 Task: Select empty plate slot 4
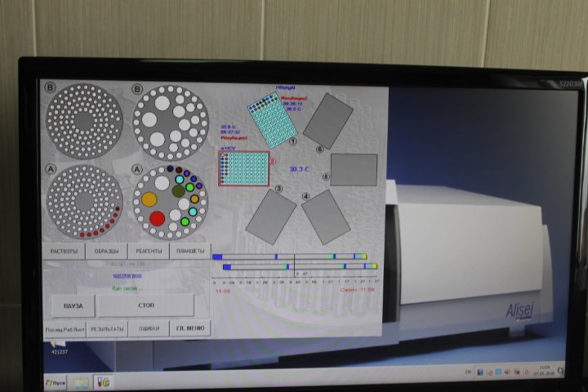pos(326,216)
